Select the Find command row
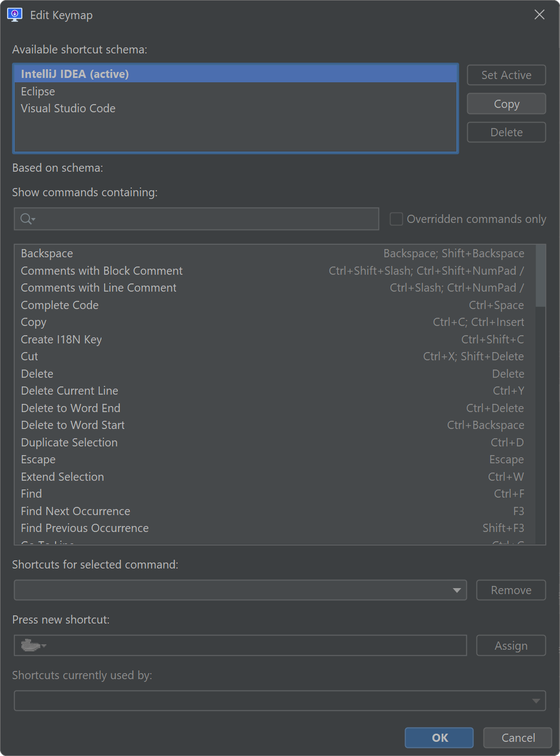The height and width of the screenshot is (756, 560). 275,494
